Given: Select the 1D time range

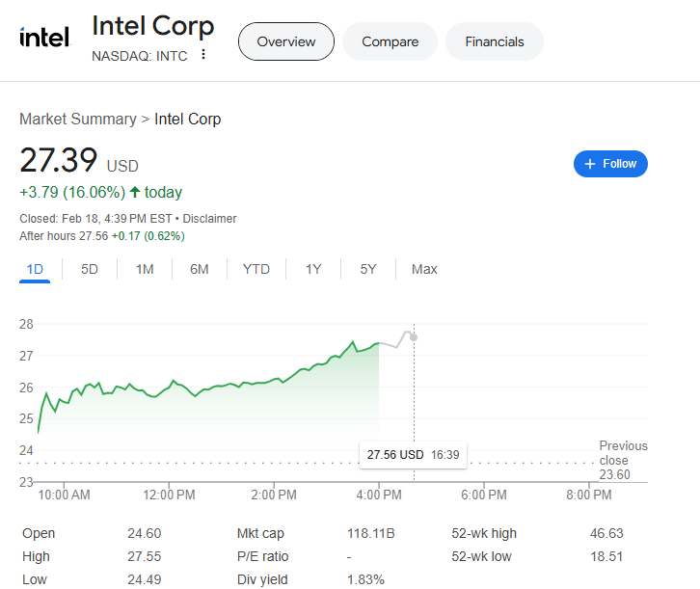Looking at the screenshot, I should pos(35,269).
